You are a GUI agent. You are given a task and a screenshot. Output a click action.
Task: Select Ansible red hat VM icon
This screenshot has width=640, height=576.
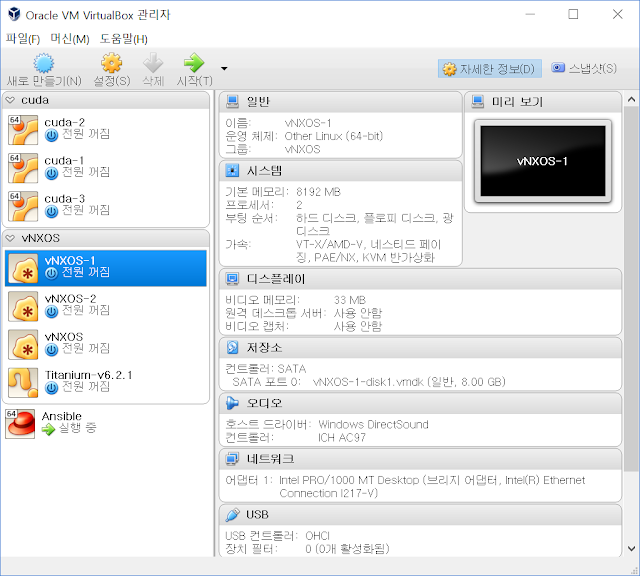(x=20, y=424)
